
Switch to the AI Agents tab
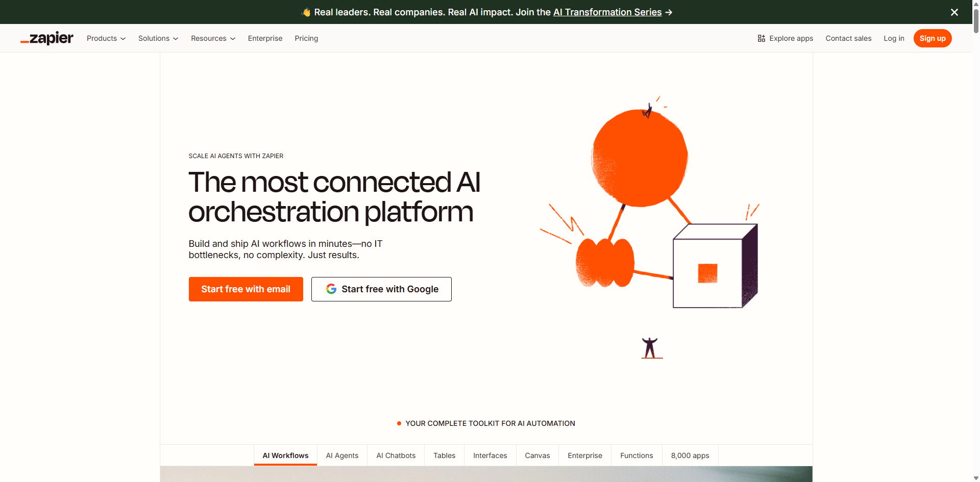point(342,455)
